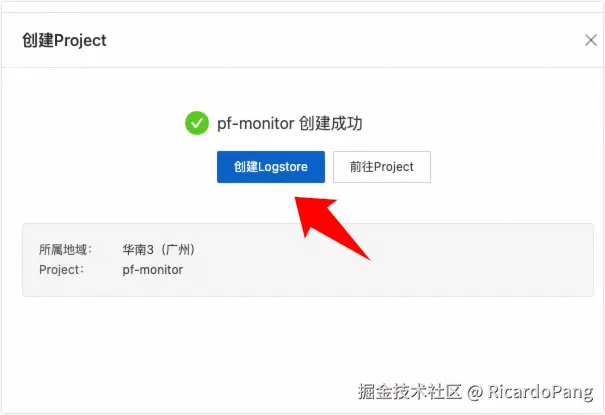Close the 创建Project dialog with the X

(x=590, y=40)
